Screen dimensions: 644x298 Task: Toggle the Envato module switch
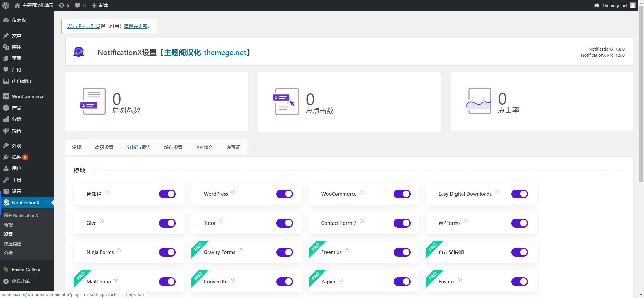(520, 282)
